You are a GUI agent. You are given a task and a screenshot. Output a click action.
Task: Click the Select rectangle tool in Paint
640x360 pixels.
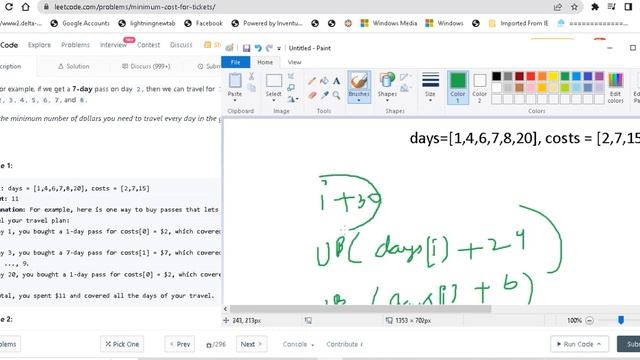tap(273, 80)
